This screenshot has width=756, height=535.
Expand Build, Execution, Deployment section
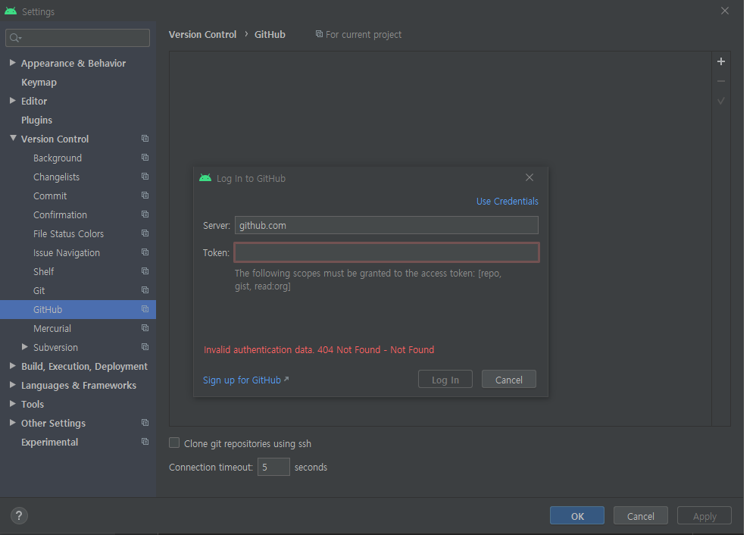(x=13, y=366)
